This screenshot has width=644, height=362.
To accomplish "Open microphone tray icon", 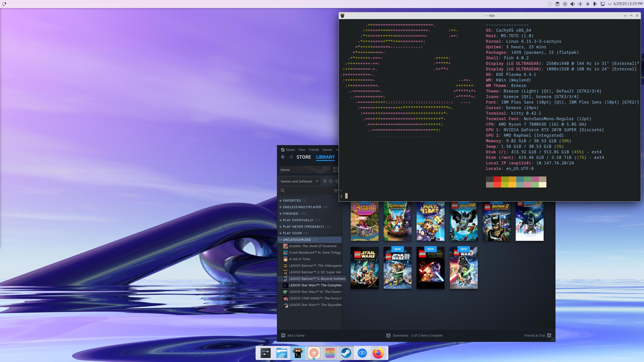I will point(595,4).
